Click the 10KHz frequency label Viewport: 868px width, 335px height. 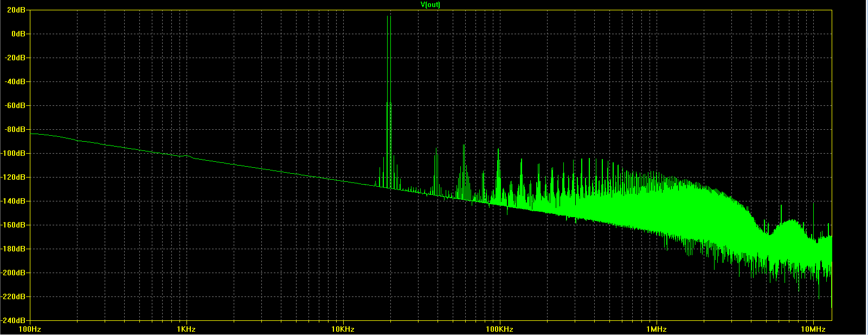coord(343,330)
